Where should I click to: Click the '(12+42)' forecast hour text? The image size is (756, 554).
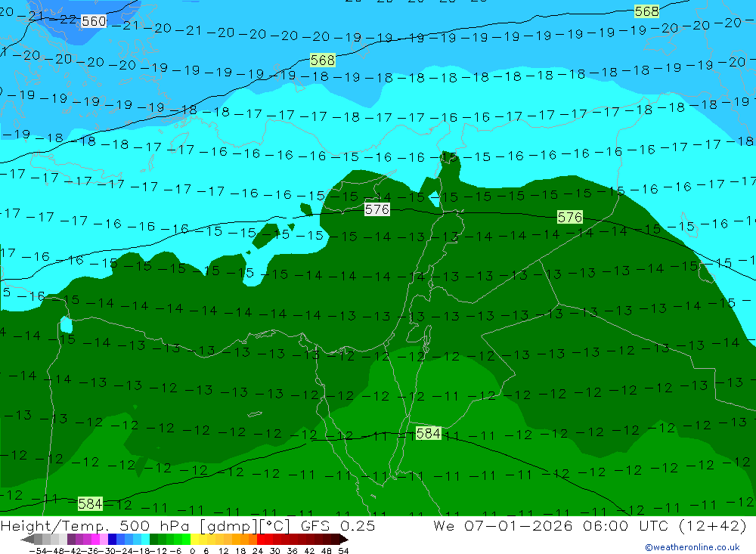click(x=712, y=525)
